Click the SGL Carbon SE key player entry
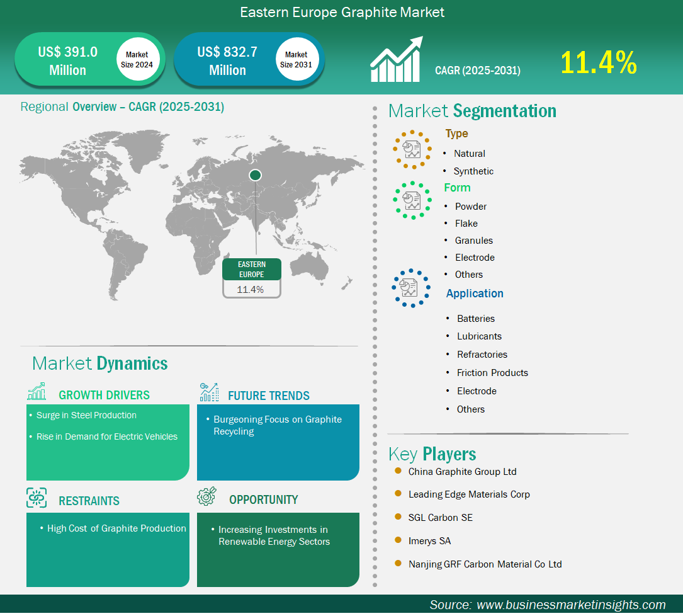Viewport: 683px width, 616px height. (x=441, y=517)
